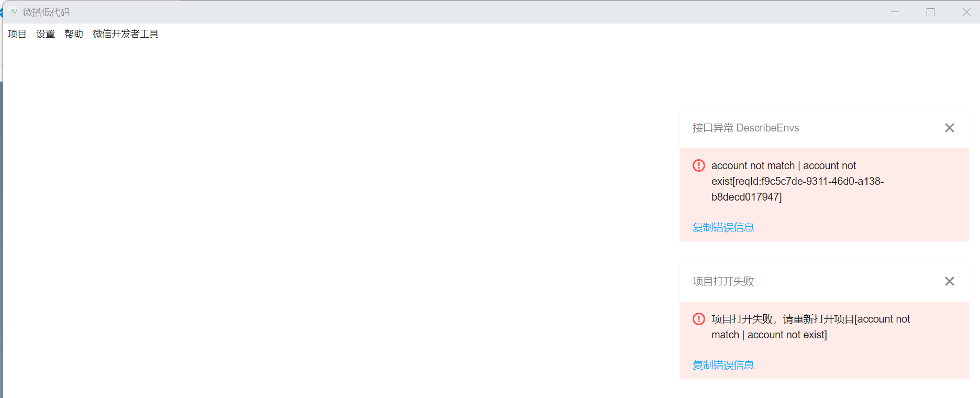Click the red error icon beside 项目打开失败 message
980x398 pixels.
click(x=699, y=319)
